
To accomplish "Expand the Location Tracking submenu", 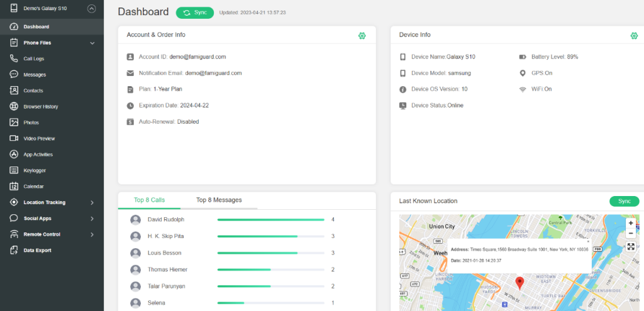I will pos(92,202).
